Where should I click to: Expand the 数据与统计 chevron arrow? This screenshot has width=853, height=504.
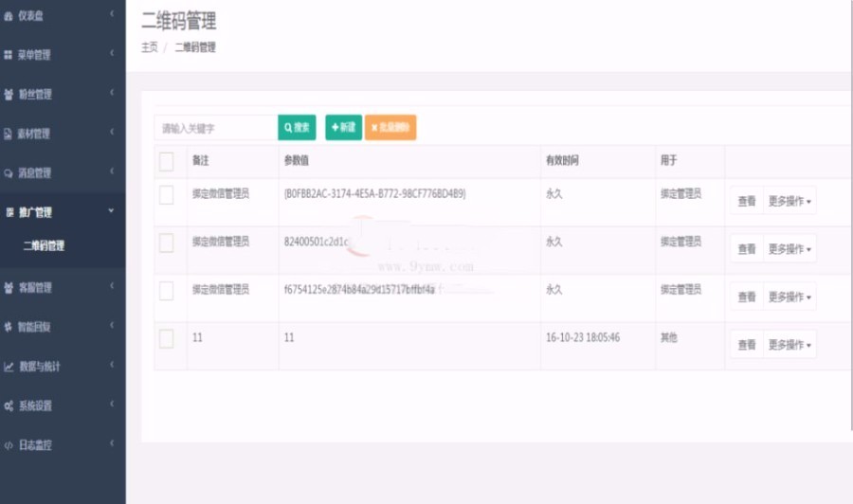coord(112,365)
